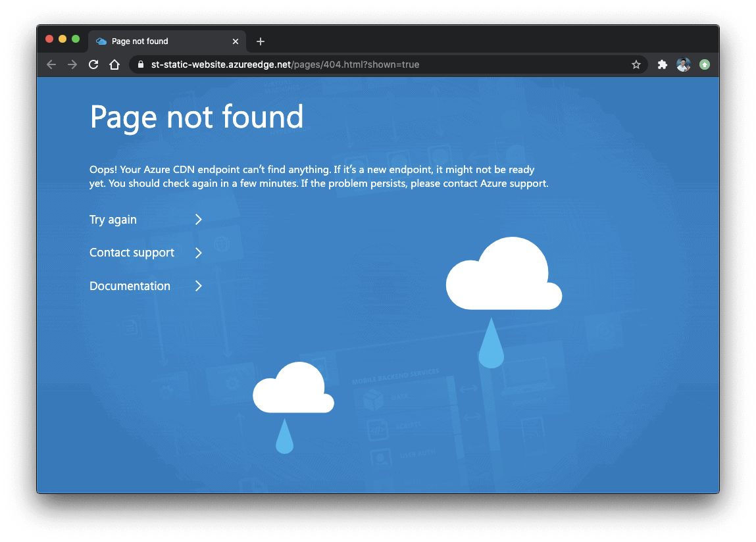Go back using the browser back arrow
Image resolution: width=756 pixels, height=542 pixels.
(x=51, y=64)
